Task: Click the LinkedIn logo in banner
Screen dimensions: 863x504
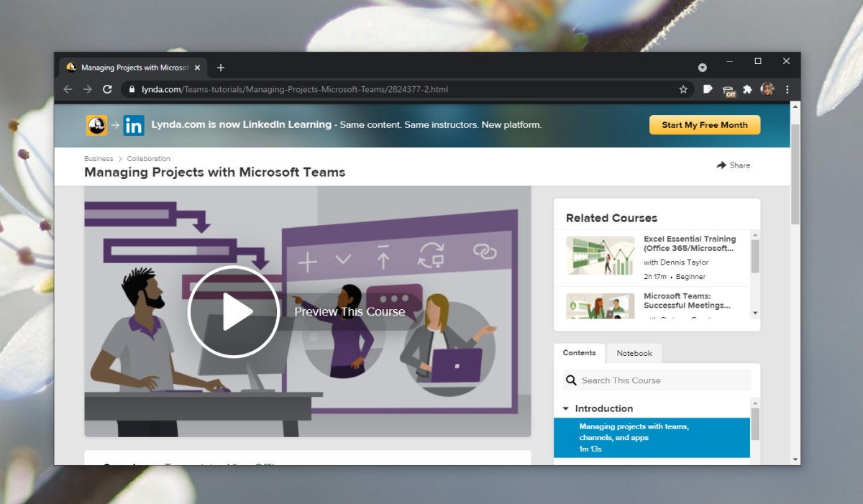Action: pos(134,125)
